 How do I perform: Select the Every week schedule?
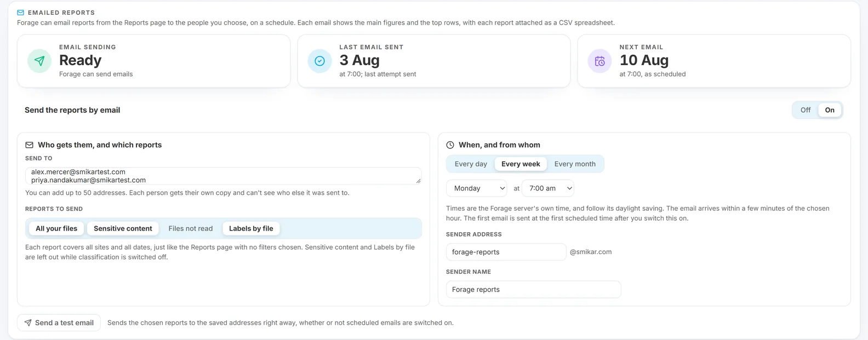521,164
